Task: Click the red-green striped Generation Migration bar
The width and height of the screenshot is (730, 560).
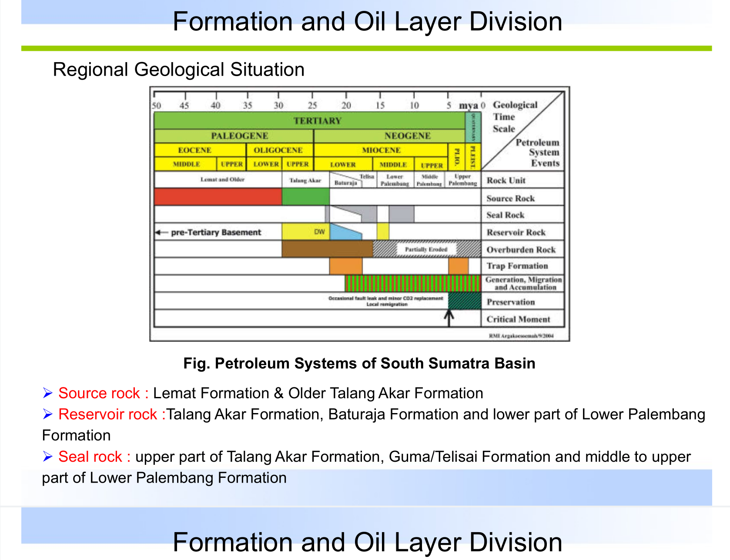Action: click(412, 283)
